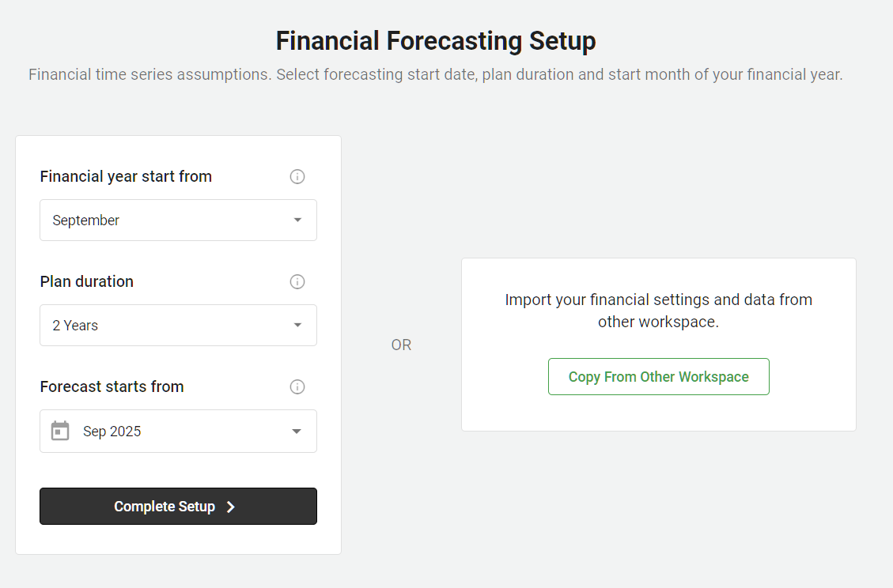Select the September value text
The image size is (893, 588).
[86, 220]
